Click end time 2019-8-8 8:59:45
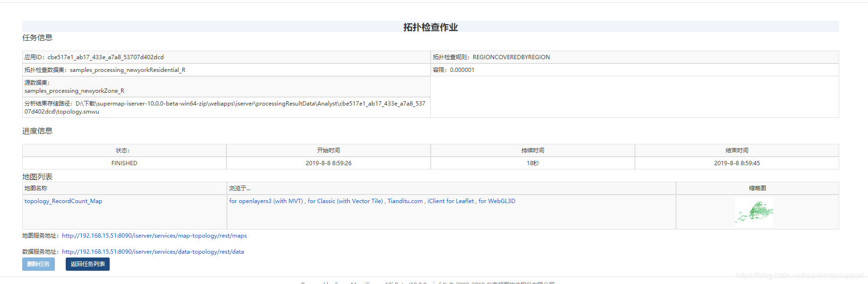868x284 pixels. [737, 163]
